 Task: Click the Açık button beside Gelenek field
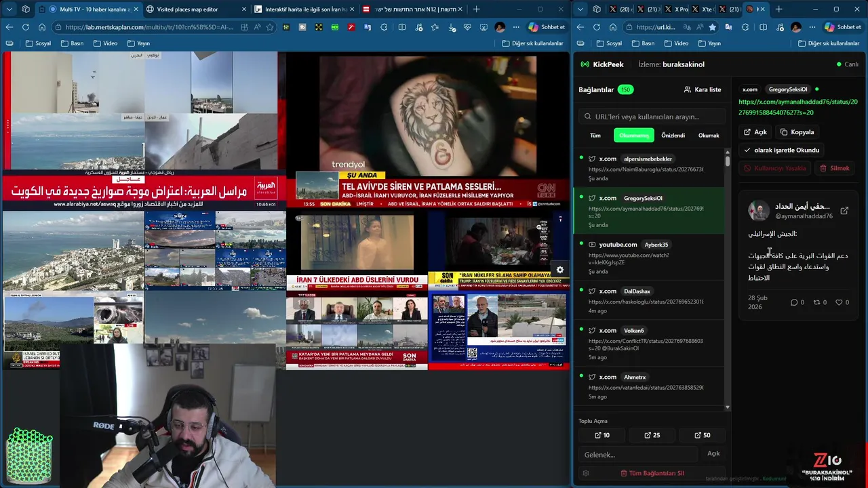713,453
